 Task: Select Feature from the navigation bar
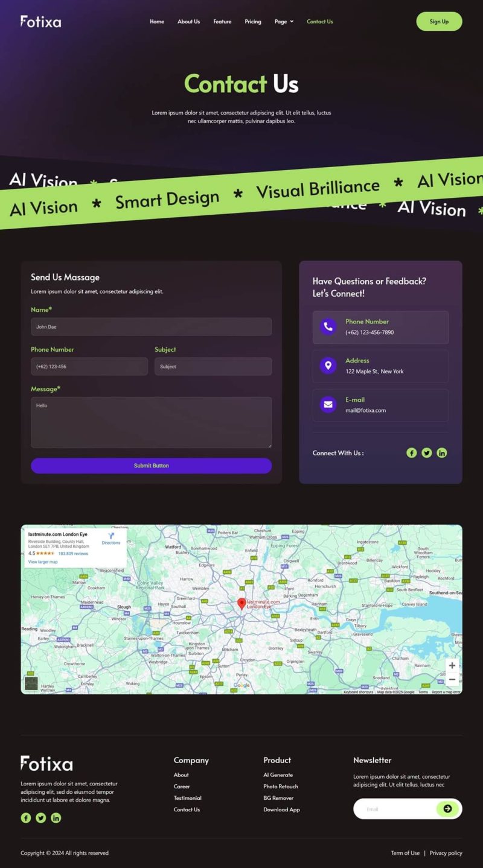(x=222, y=21)
